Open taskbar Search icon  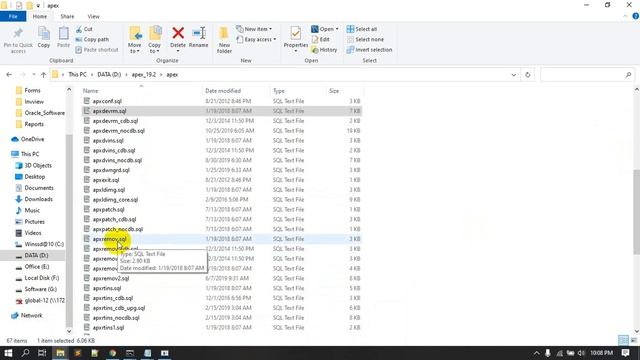point(25,353)
